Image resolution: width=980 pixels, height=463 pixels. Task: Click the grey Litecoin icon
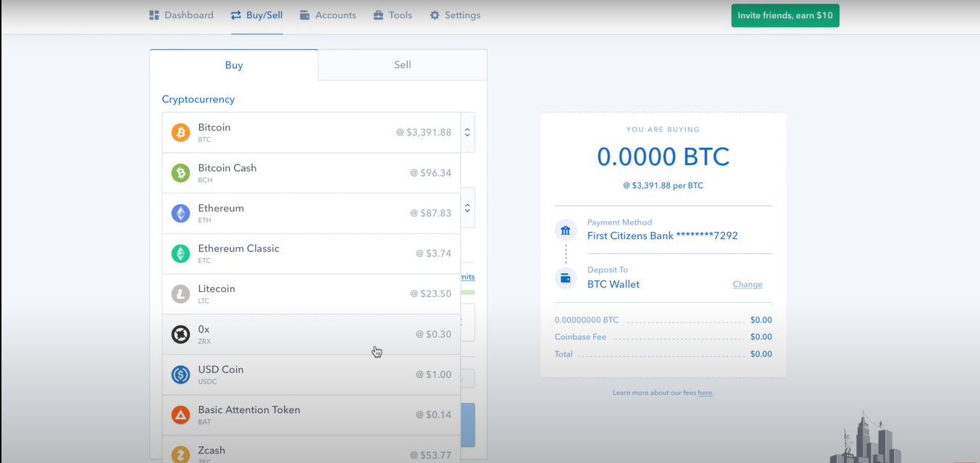[x=180, y=294]
